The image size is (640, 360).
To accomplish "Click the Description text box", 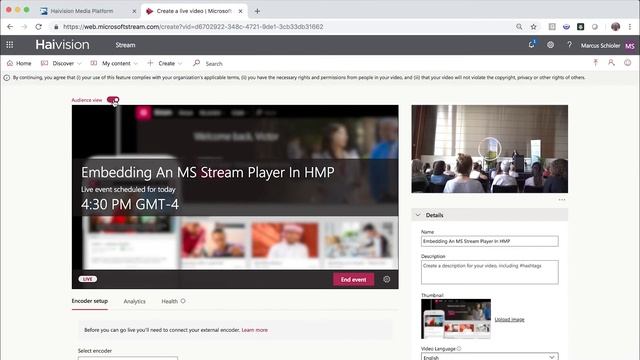I will pyautogui.click(x=489, y=272).
